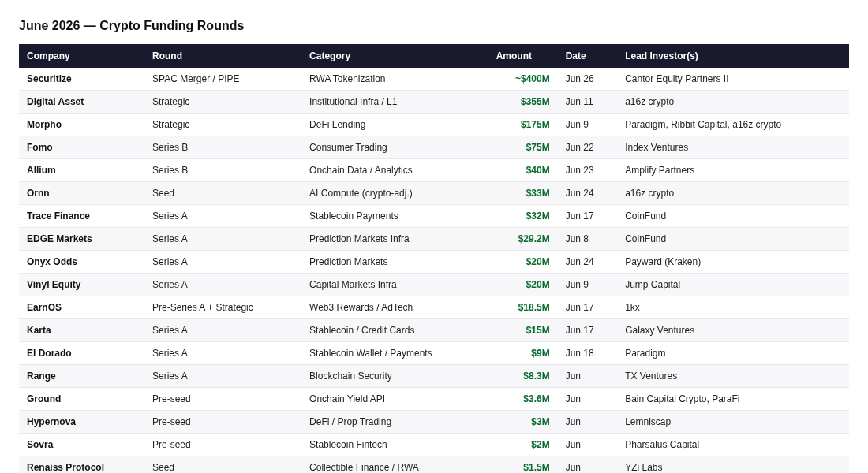
Task: Click the Payward (Kraken) investor
Action: [663, 262]
